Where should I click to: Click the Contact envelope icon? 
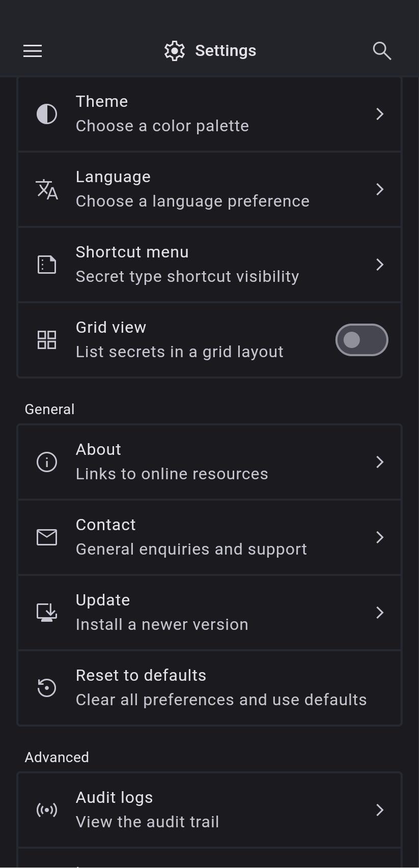coord(47,537)
